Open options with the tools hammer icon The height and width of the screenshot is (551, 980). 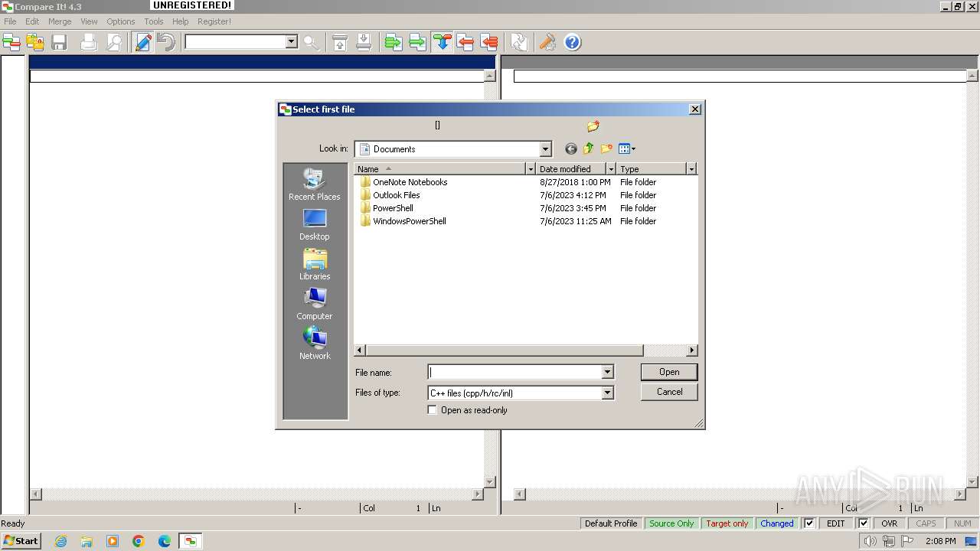(547, 42)
